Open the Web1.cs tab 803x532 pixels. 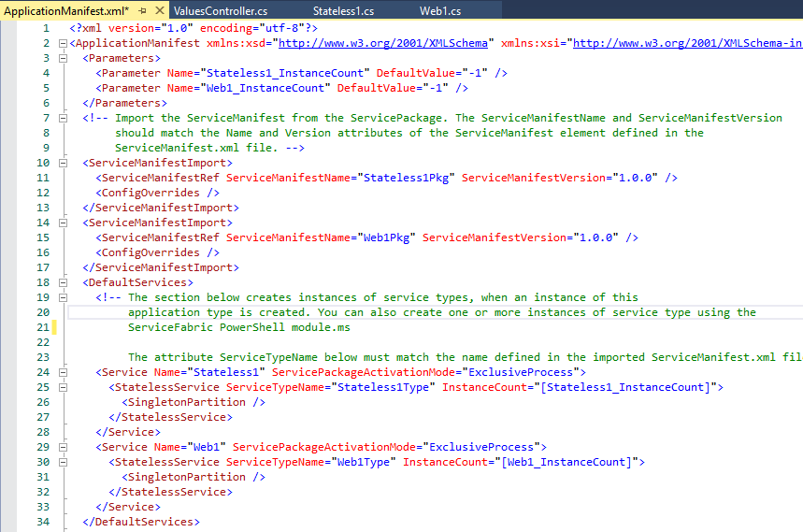(x=440, y=11)
